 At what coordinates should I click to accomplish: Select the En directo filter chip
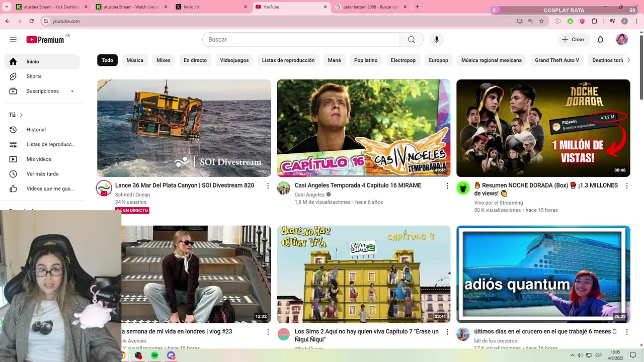click(195, 60)
